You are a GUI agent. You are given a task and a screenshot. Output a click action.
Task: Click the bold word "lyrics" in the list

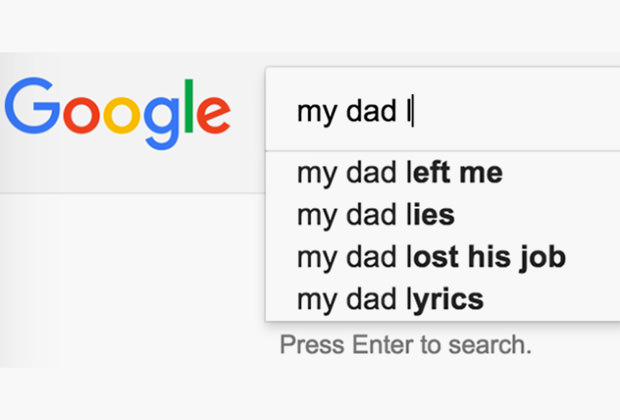tap(444, 298)
